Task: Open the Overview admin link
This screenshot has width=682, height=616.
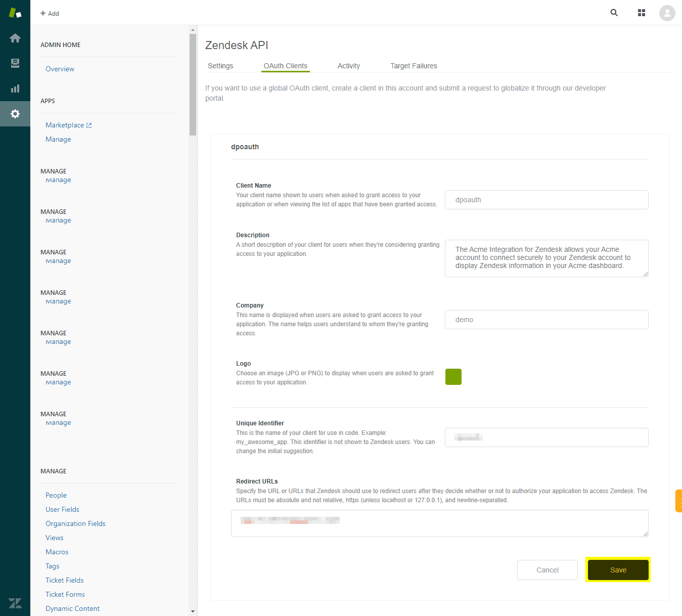Action: [60, 69]
